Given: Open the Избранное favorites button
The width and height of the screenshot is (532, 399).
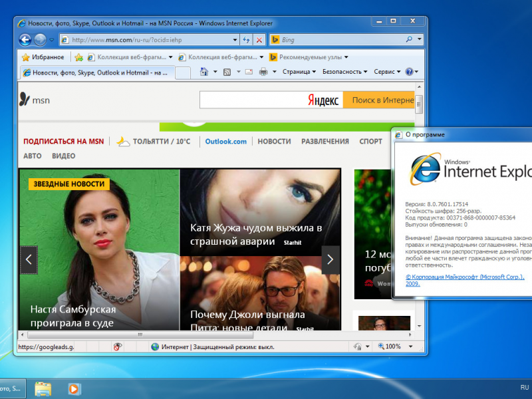Looking at the screenshot, I should point(43,57).
